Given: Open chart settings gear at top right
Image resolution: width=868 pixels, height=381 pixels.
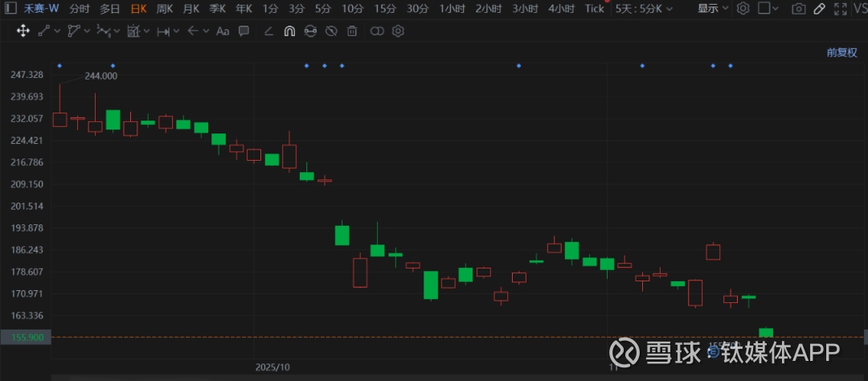Looking at the screenshot, I should [743, 8].
